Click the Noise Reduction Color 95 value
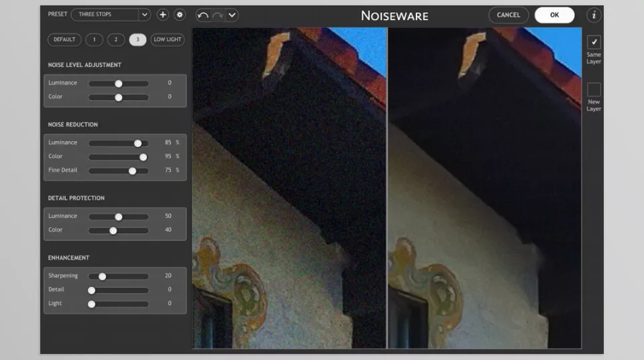The height and width of the screenshot is (360, 644). click(168, 156)
